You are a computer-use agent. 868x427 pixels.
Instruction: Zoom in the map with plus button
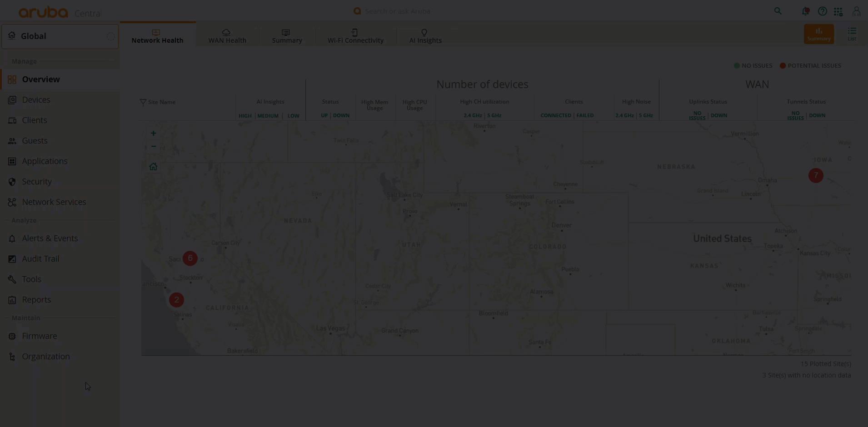click(153, 133)
